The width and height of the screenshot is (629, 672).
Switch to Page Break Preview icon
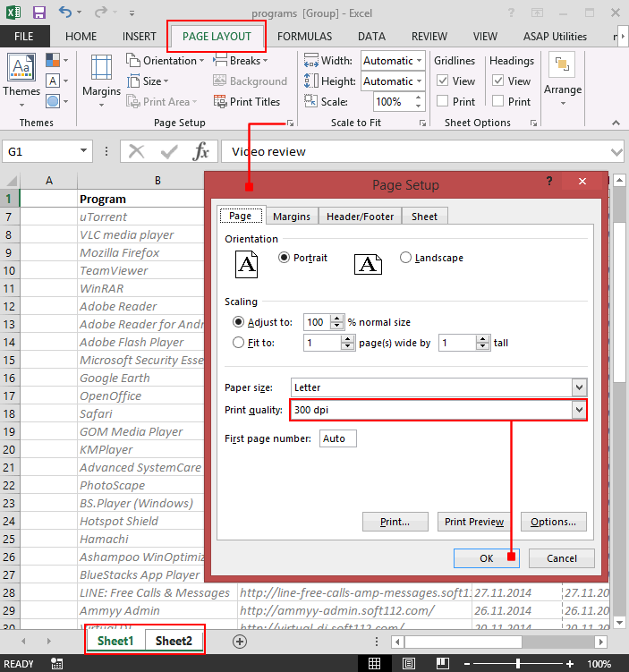pos(443,663)
